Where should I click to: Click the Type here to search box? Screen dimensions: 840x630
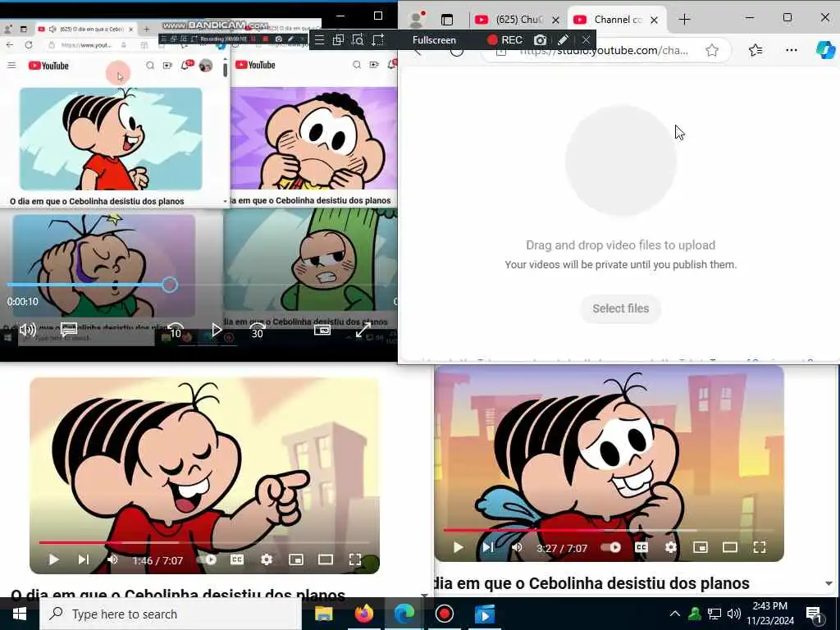coord(171,614)
